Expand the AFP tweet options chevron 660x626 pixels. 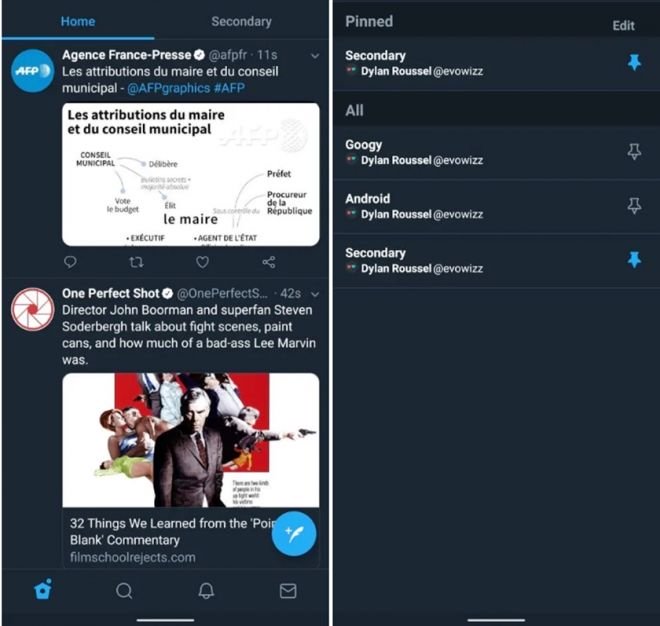click(315, 56)
